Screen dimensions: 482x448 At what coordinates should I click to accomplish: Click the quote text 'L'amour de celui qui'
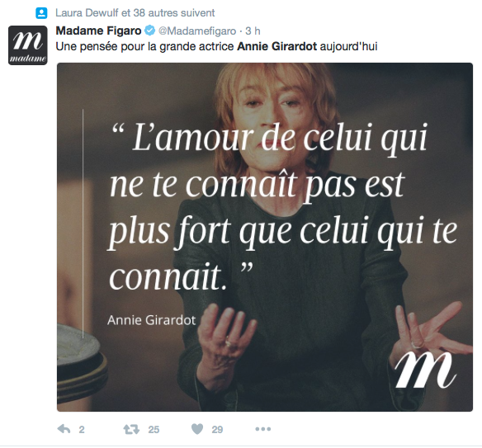tap(280, 139)
